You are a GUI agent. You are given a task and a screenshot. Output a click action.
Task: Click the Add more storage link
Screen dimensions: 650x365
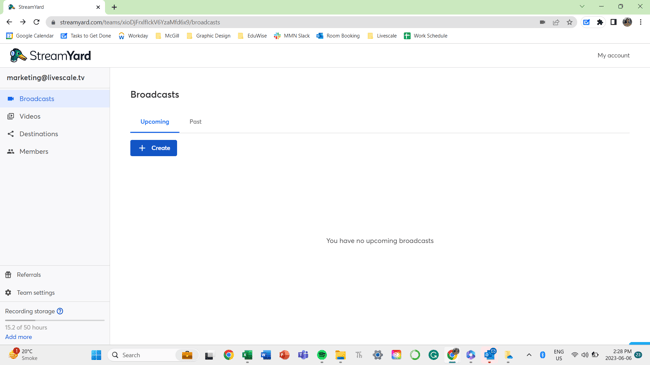[18, 337]
